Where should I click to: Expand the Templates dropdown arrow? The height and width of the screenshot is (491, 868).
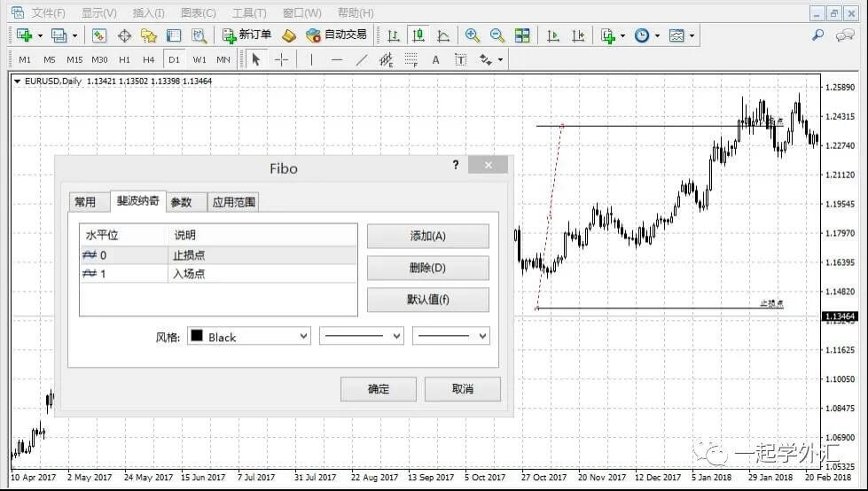(692, 36)
